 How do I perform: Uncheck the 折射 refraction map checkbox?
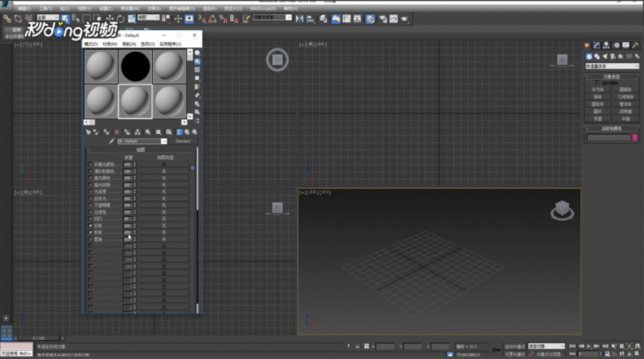pyautogui.click(x=91, y=232)
